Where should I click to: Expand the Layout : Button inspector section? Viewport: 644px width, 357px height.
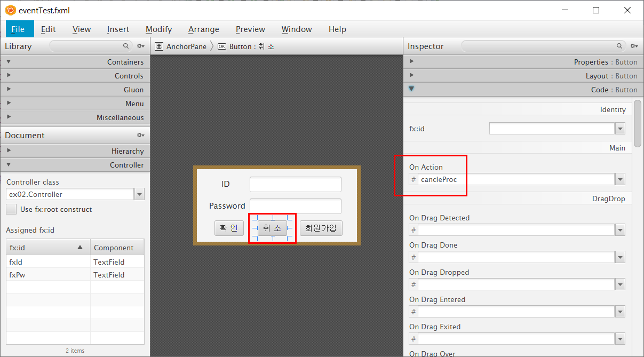pos(523,76)
